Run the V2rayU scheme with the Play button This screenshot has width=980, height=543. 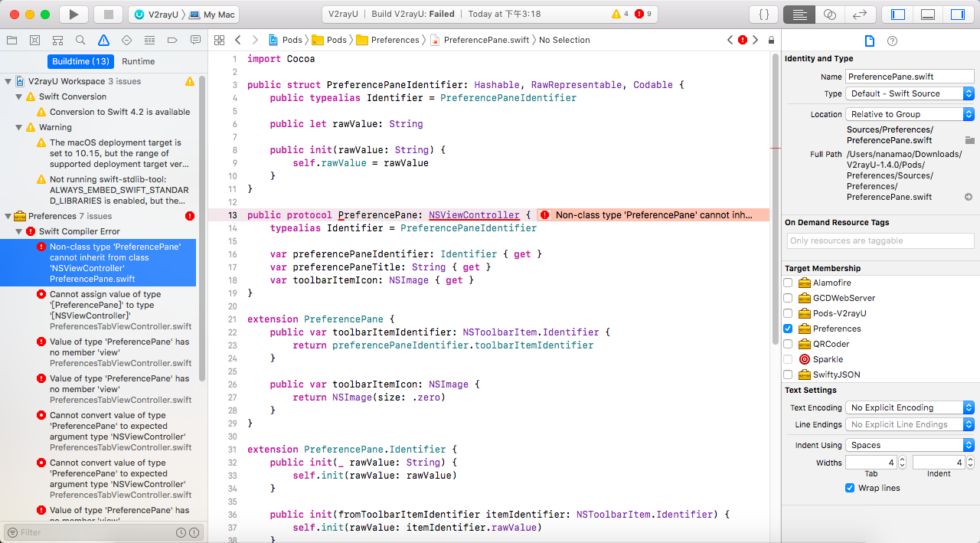pyautogui.click(x=72, y=14)
